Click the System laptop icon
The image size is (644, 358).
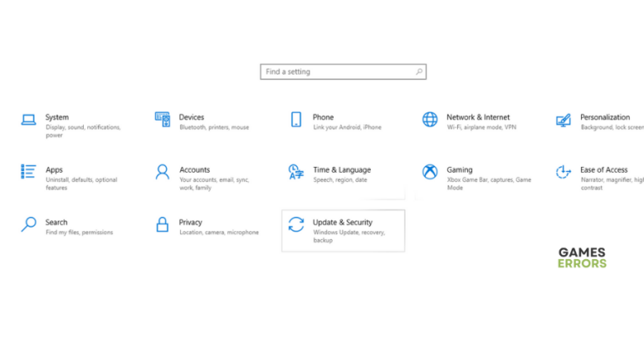(29, 120)
